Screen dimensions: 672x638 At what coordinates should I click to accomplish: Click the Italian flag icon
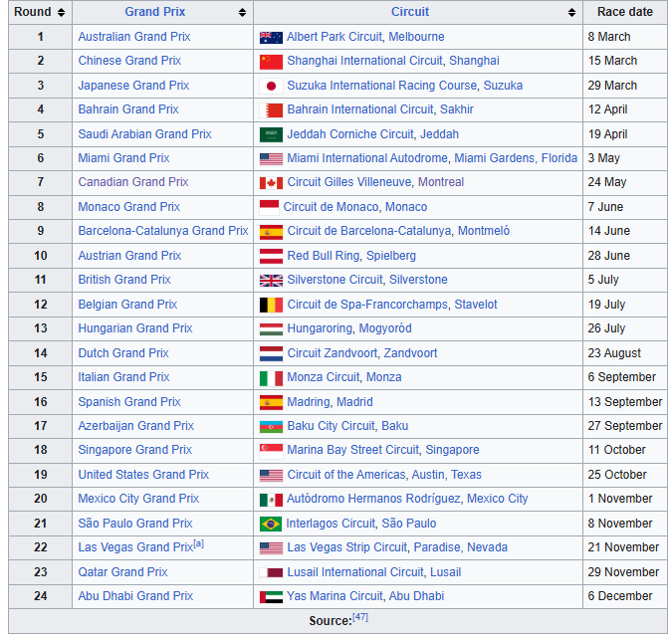(x=271, y=378)
